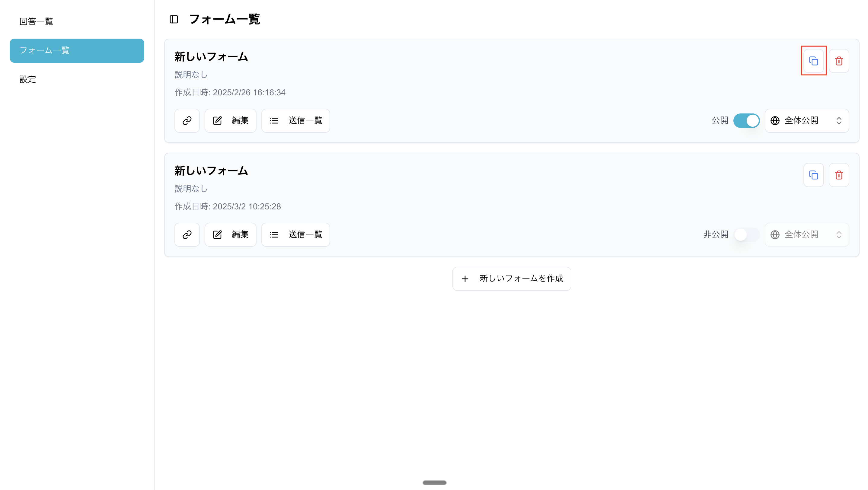Delete the first form via trash icon
Image resolution: width=868 pixels, height=490 pixels.
coord(839,61)
